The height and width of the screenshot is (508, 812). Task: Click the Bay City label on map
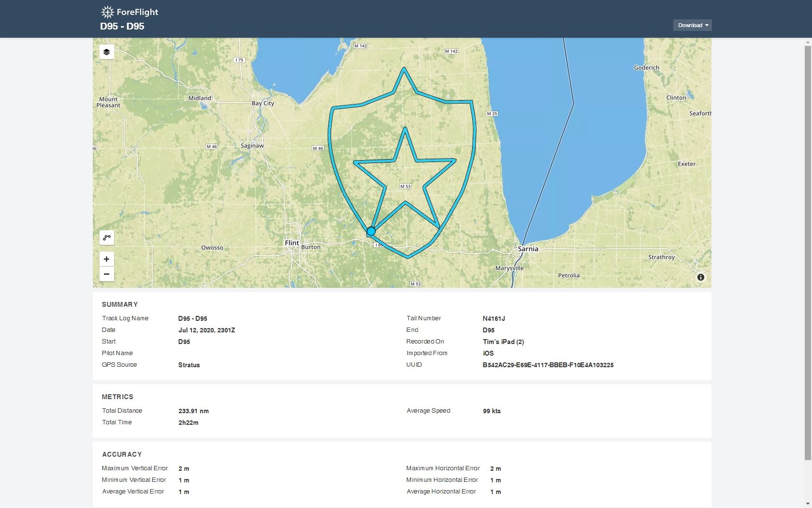point(262,103)
